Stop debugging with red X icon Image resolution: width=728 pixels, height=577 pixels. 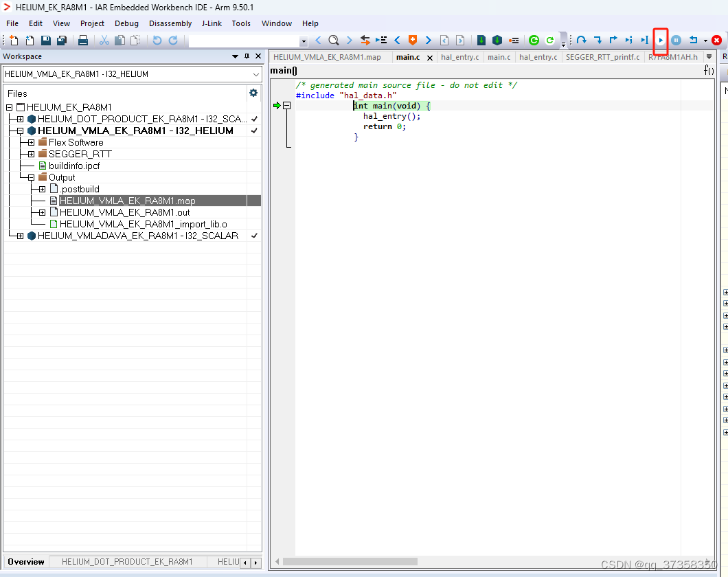tap(716, 41)
